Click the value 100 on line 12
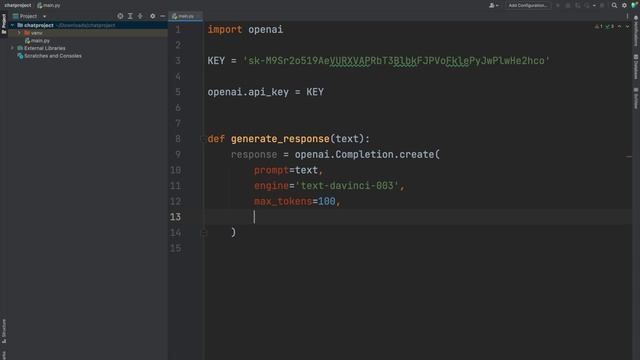Image resolution: width=640 pixels, height=360 pixels. click(327, 202)
